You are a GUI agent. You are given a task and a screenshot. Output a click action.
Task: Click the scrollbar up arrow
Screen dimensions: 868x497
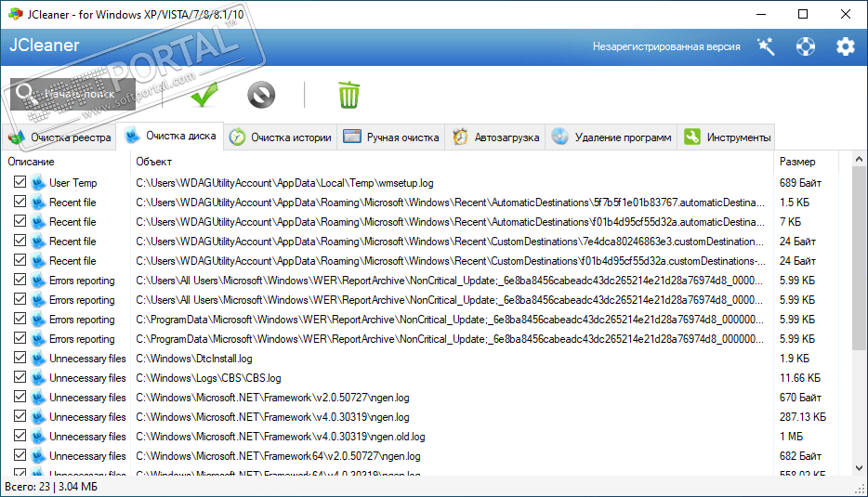[860, 162]
